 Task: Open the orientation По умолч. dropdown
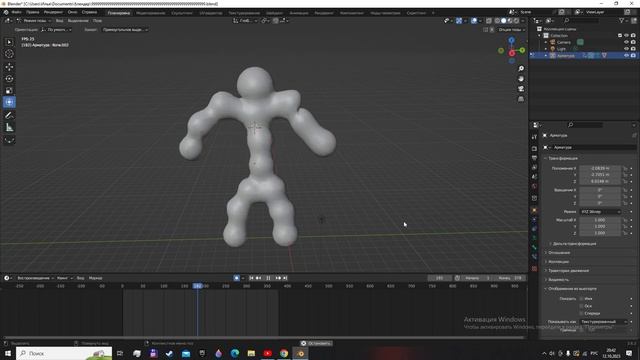point(56,30)
